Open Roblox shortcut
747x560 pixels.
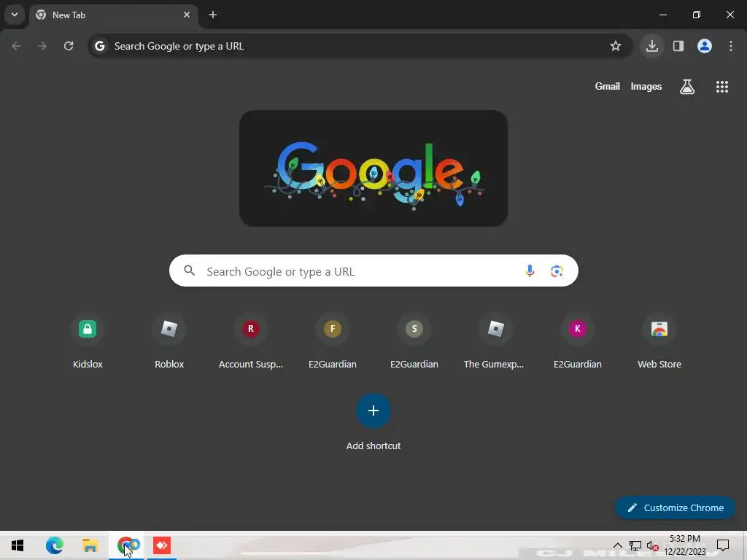[x=169, y=341]
